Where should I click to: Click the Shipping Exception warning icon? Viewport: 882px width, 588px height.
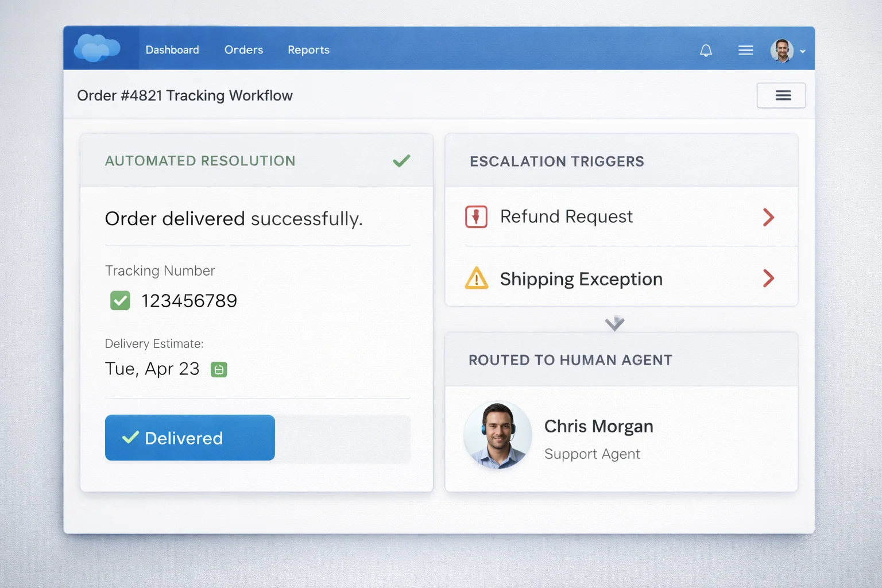pos(475,278)
